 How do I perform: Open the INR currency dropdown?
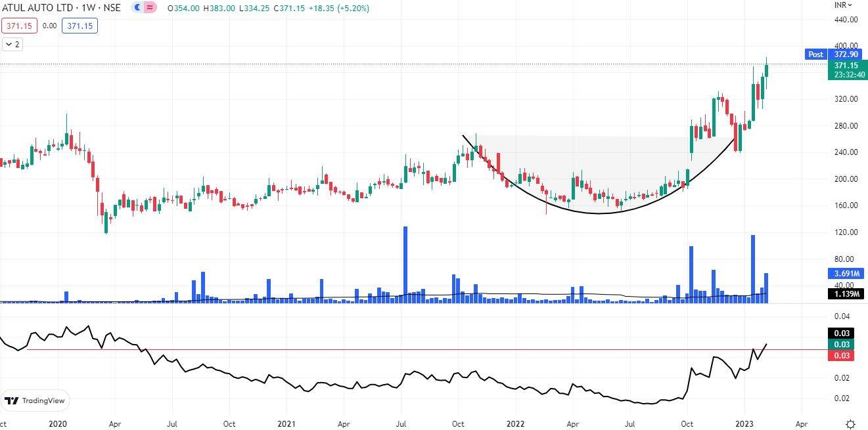point(843,5)
